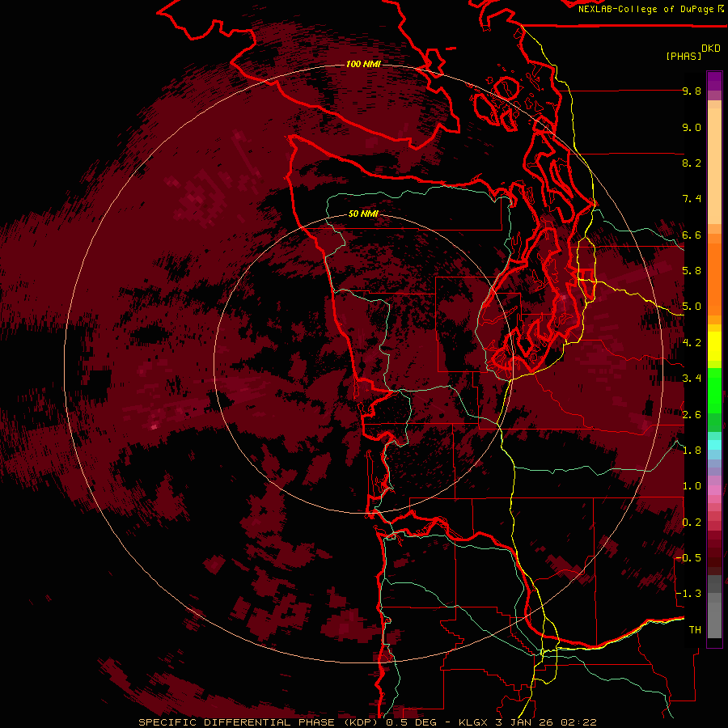Click the -1.3 value on the color scale
728x728 pixels.
tap(688, 595)
